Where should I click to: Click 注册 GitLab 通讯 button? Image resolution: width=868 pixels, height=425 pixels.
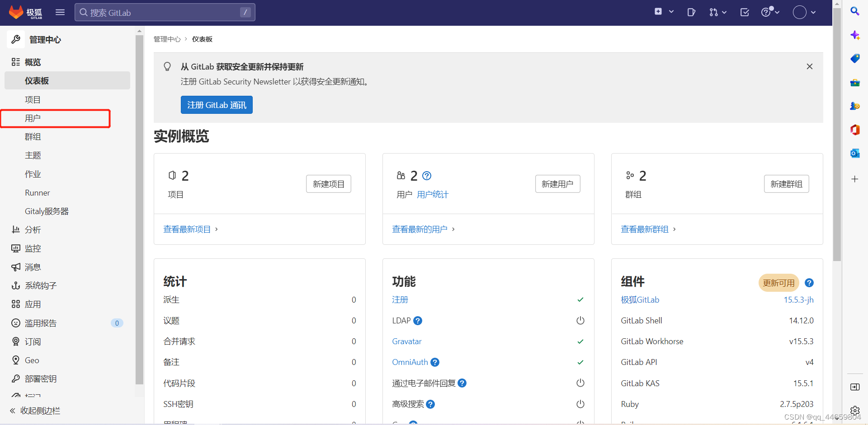pos(217,105)
